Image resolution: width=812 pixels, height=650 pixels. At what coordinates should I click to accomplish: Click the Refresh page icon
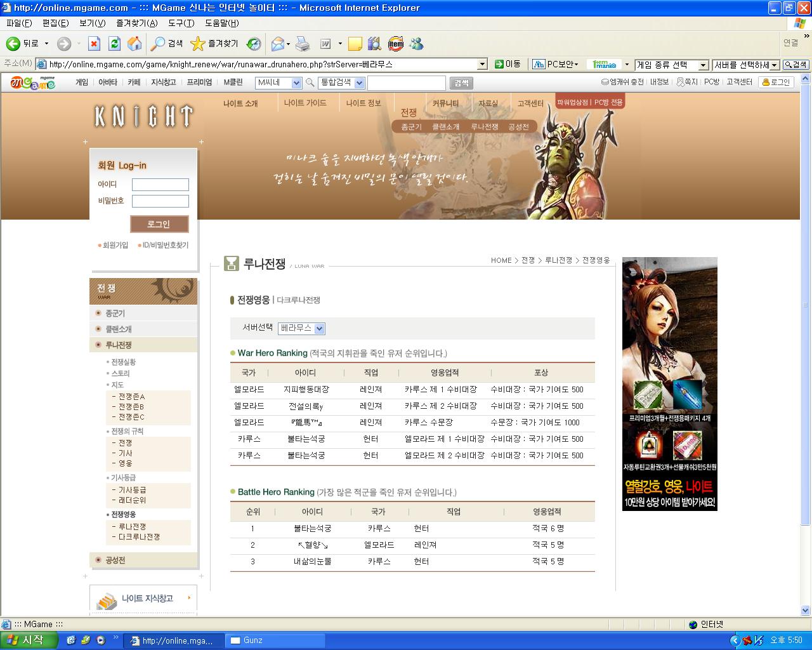pyautogui.click(x=114, y=43)
